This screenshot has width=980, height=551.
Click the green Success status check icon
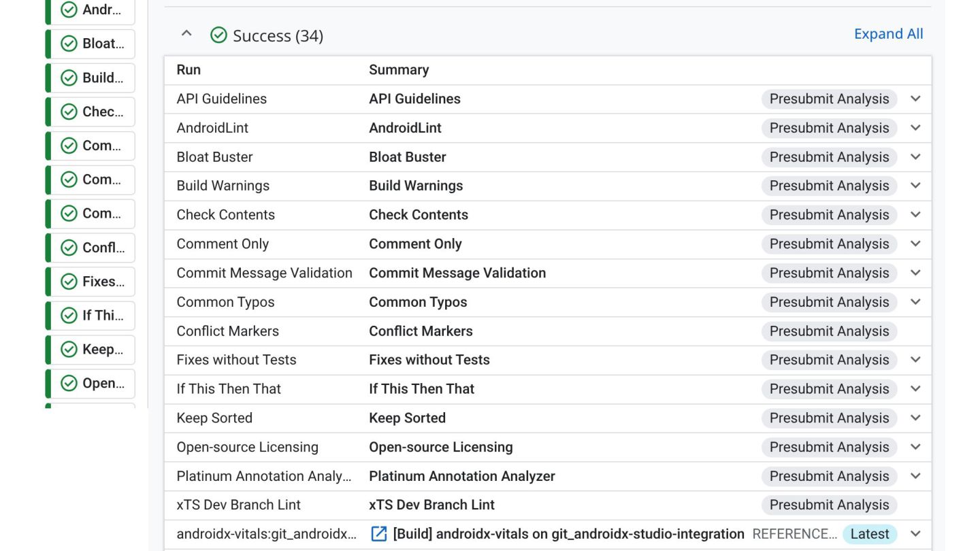pos(218,35)
